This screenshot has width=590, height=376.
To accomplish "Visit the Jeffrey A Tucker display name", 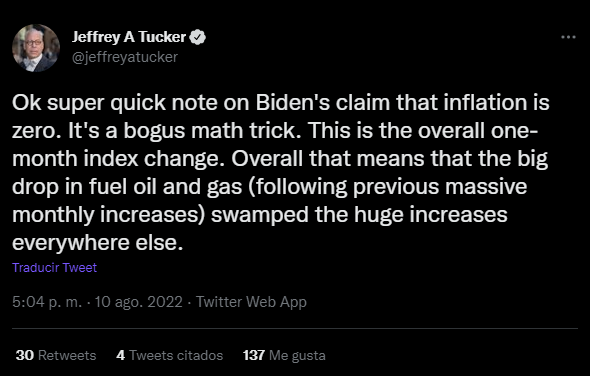I will [x=129, y=37].
